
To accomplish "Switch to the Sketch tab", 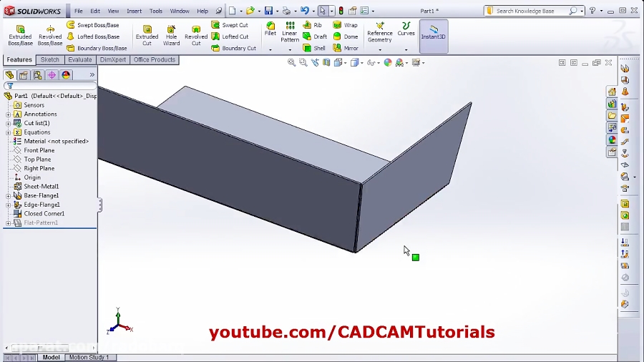I will [x=49, y=60].
